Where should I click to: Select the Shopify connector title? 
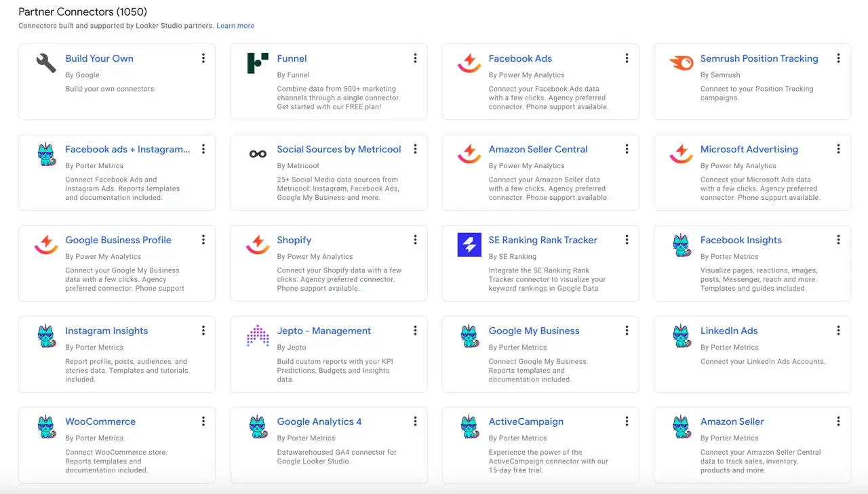[294, 240]
